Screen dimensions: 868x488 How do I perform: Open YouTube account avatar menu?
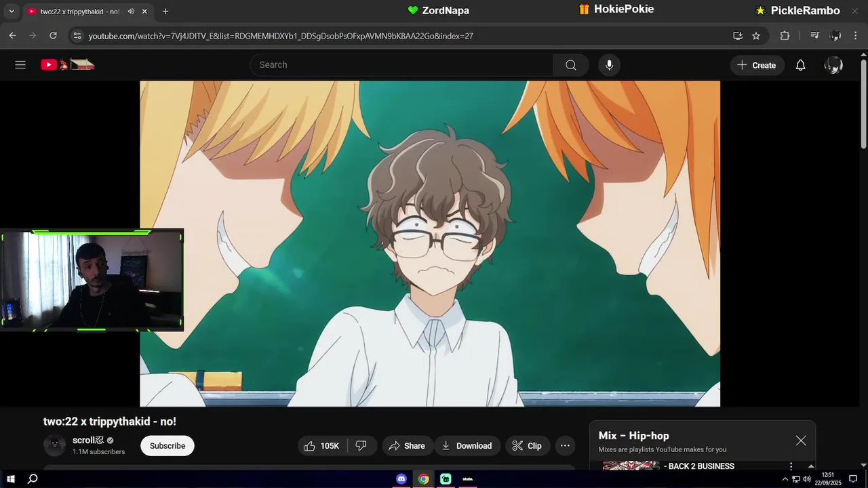[x=833, y=65]
